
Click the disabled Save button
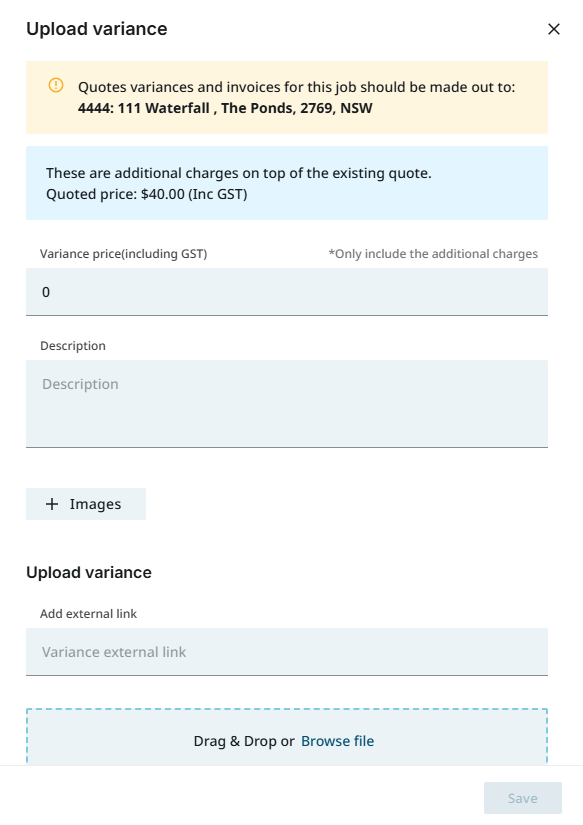click(x=522, y=797)
